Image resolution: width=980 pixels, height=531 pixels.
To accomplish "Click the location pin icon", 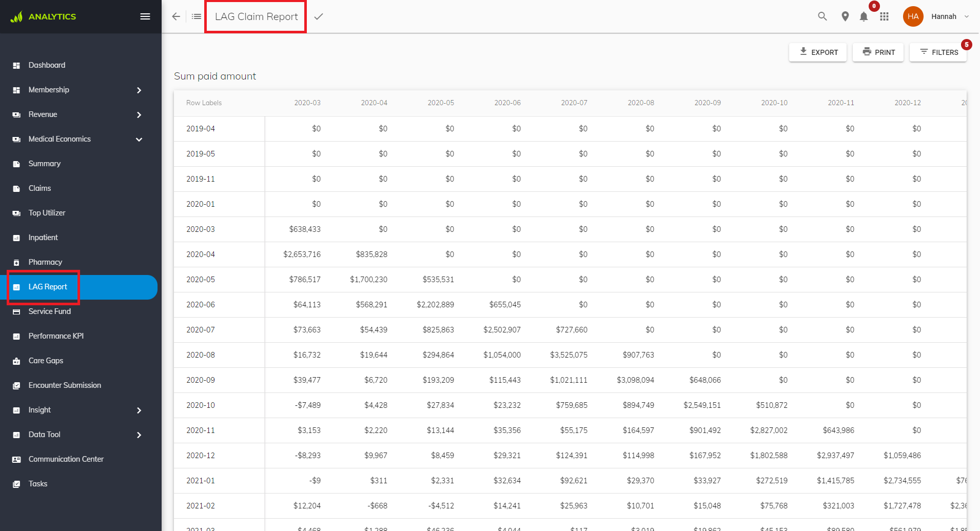I will click(845, 16).
